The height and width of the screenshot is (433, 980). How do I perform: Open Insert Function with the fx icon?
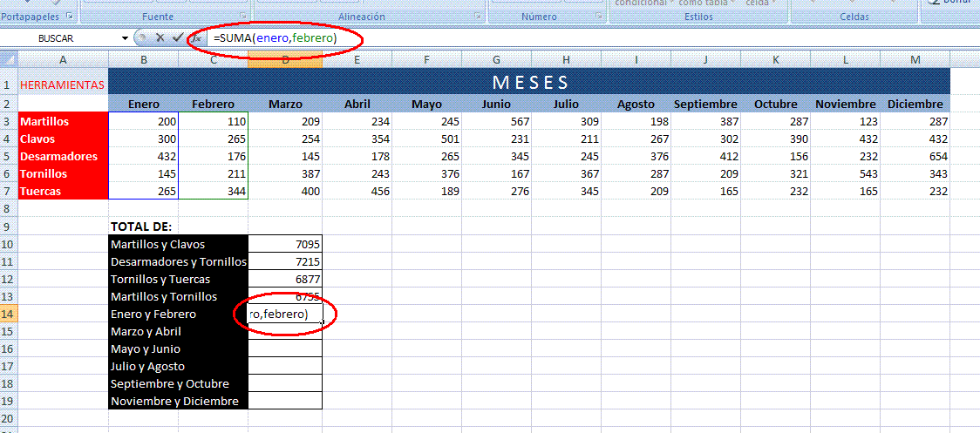coord(197,38)
